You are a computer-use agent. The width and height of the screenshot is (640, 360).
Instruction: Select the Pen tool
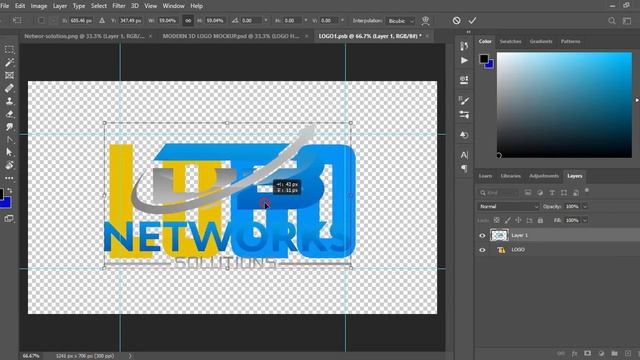[9, 140]
